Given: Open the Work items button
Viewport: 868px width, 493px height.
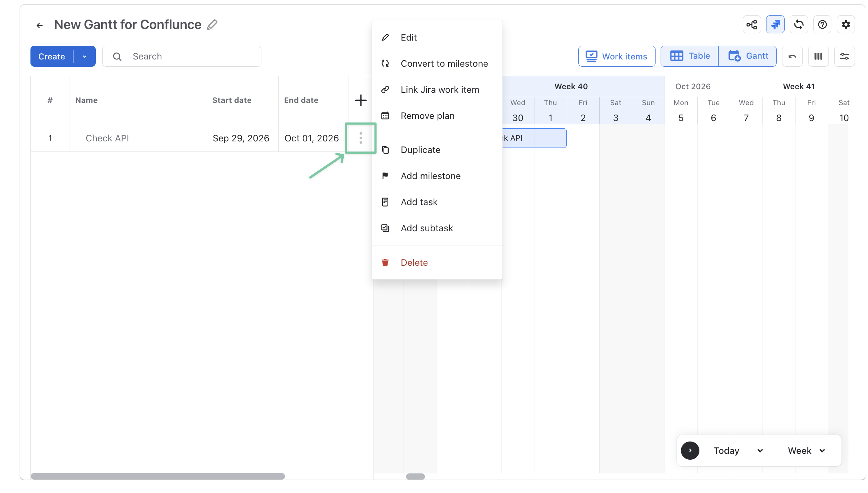Looking at the screenshot, I should [x=617, y=56].
